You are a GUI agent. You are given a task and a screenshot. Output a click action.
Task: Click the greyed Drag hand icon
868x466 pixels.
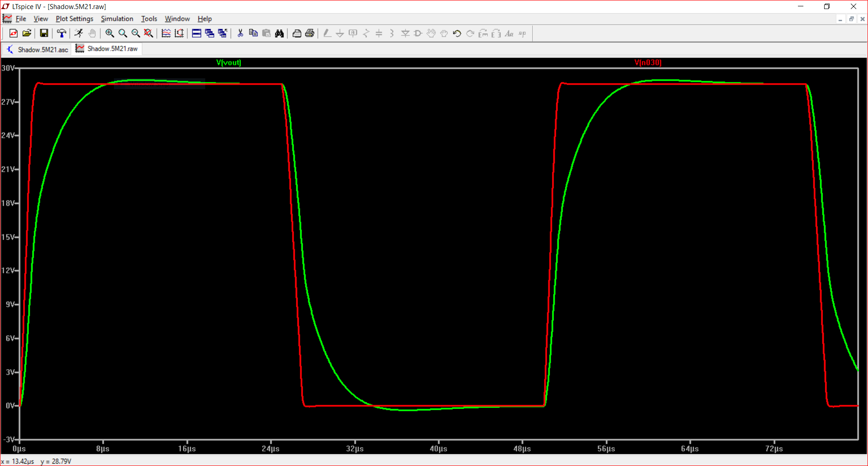pyautogui.click(x=444, y=33)
